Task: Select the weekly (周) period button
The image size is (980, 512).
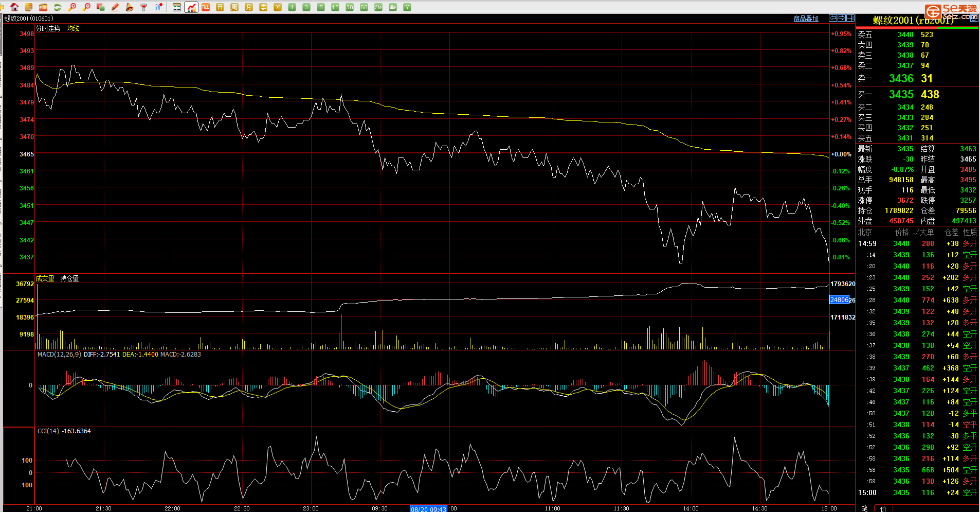Action: (234, 7)
